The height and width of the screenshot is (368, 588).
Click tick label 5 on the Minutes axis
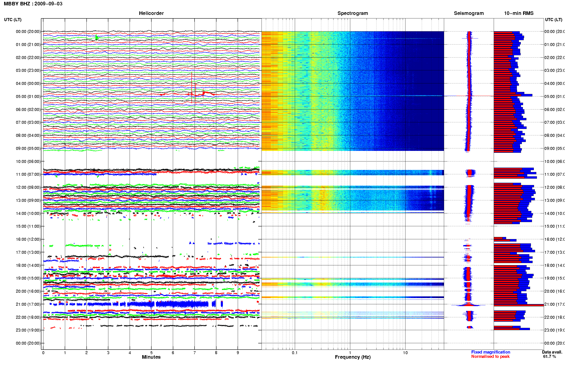[x=151, y=353]
